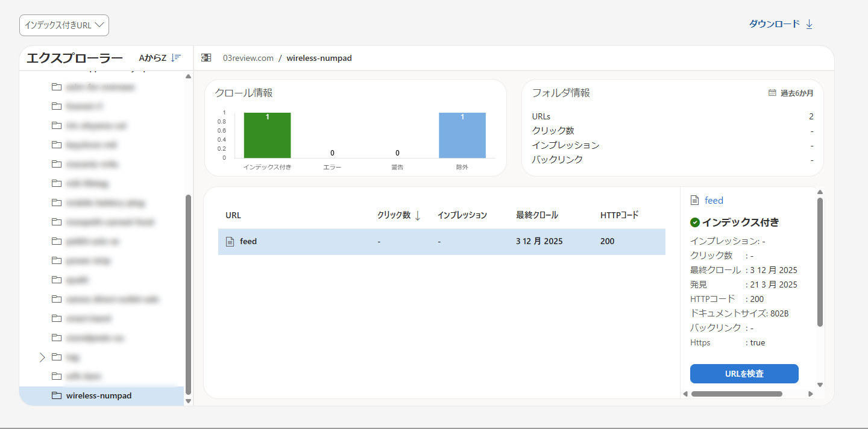Select wireless-numpad folder in explorer tree

99,396
